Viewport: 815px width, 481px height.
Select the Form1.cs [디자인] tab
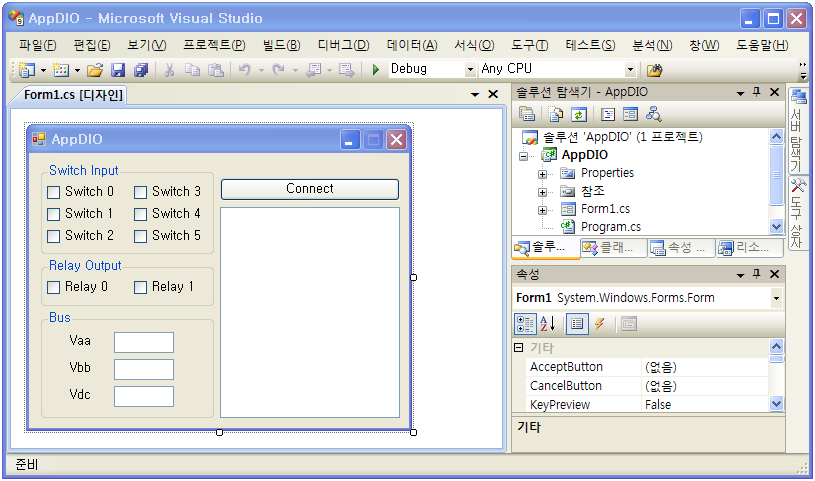[x=73, y=95]
